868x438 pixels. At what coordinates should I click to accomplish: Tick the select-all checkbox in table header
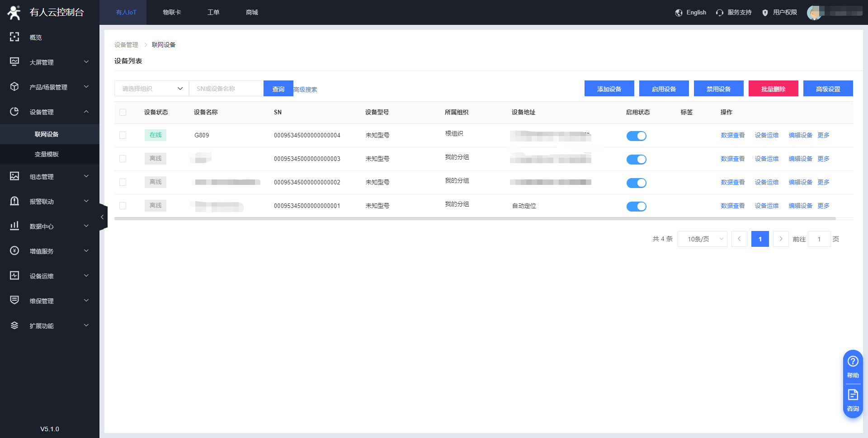coord(123,113)
